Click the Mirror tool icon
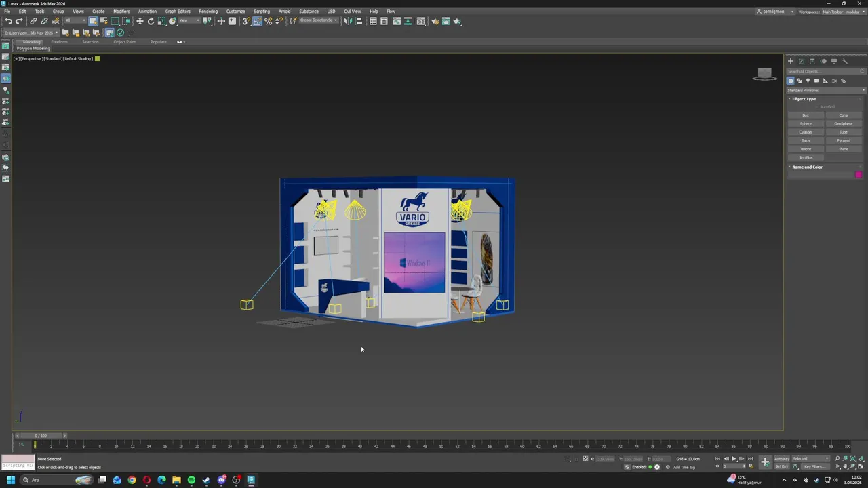This screenshot has width=868, height=488. coord(348,21)
